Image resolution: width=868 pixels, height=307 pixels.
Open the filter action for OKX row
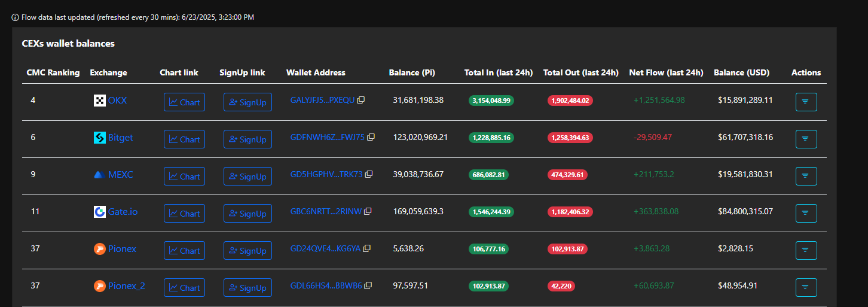coord(806,102)
